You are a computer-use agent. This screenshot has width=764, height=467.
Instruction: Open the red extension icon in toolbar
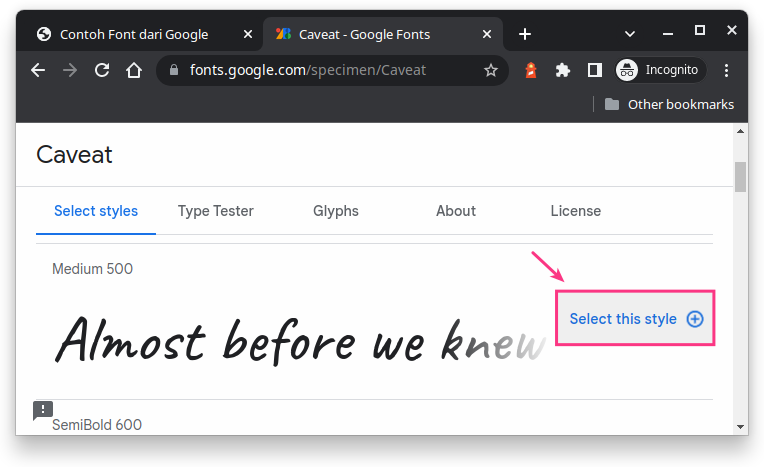(x=532, y=70)
